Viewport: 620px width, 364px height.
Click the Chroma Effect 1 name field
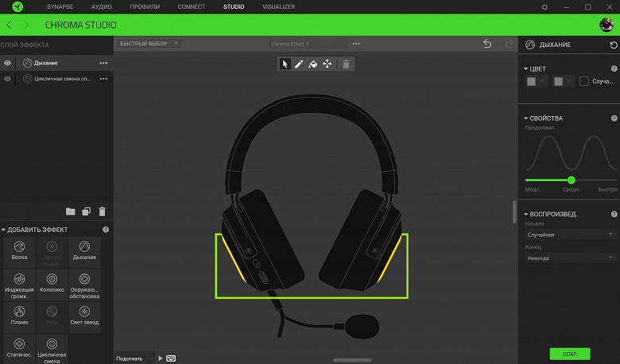[308, 44]
